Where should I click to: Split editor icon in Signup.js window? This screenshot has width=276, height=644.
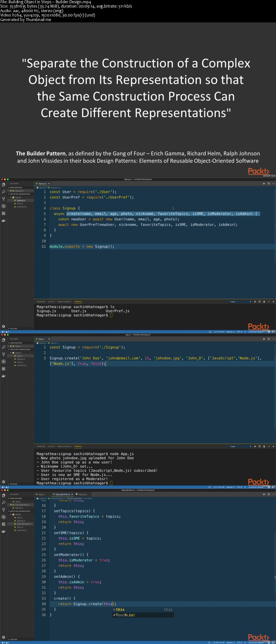269,183
